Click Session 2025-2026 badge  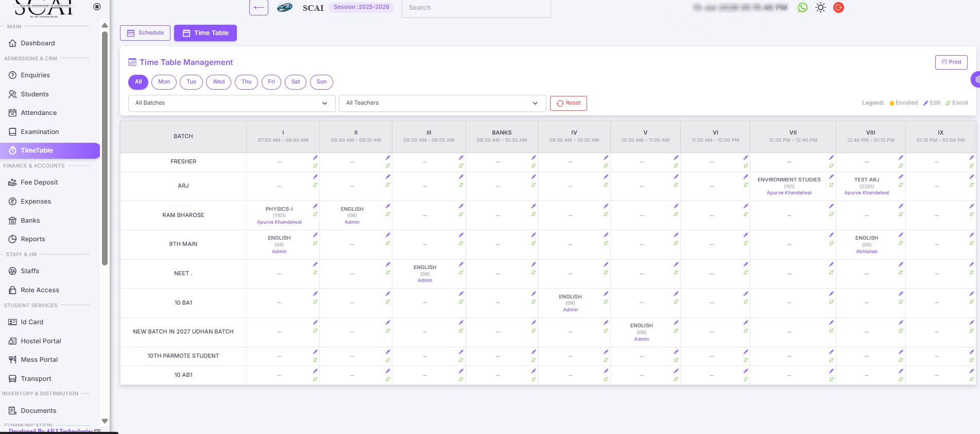(362, 7)
